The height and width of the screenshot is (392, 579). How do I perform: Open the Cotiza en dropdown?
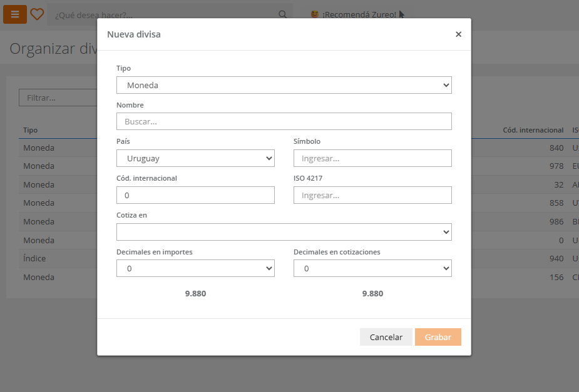click(x=284, y=232)
